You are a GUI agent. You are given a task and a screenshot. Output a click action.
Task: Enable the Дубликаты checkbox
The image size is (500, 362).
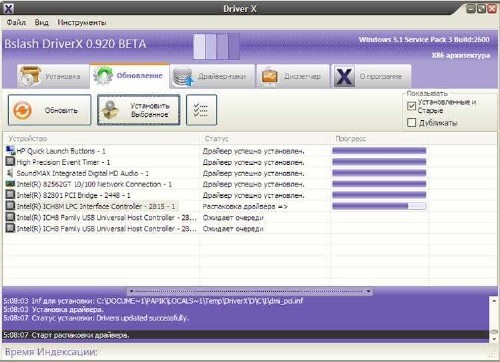click(411, 123)
